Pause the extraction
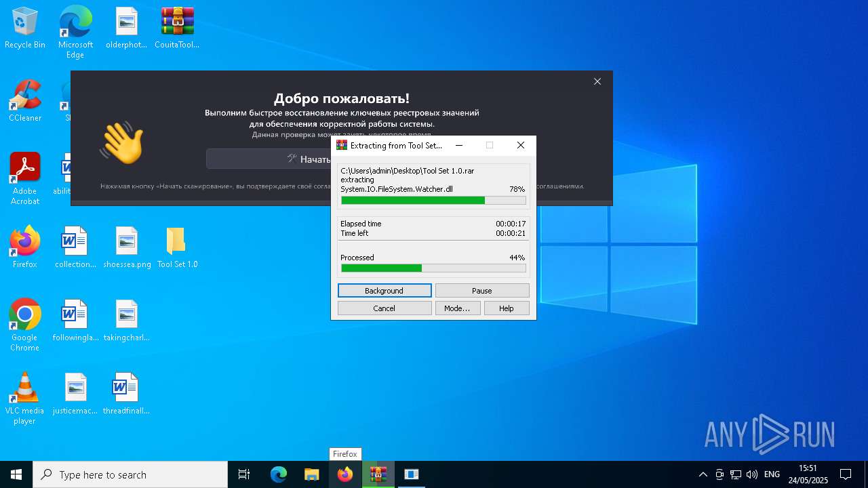The width and height of the screenshot is (868, 488). coord(482,291)
